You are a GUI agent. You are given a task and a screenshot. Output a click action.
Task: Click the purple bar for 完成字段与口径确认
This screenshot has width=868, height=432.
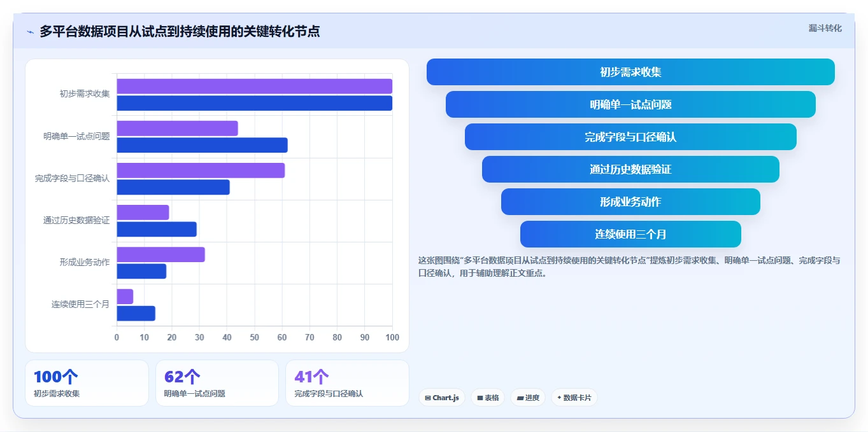pos(201,171)
